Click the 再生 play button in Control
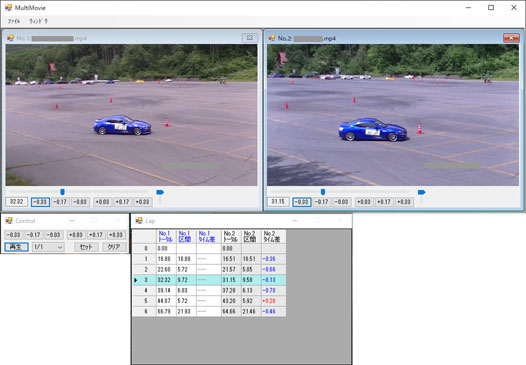 [16, 247]
